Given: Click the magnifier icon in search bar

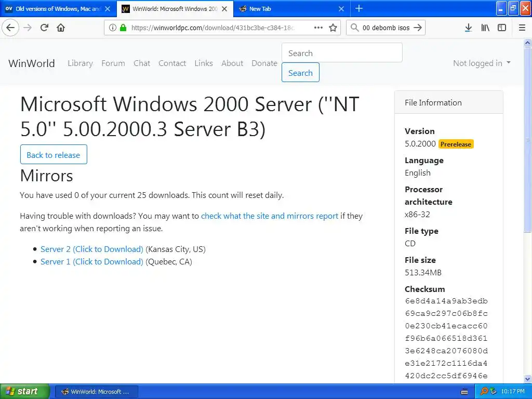Looking at the screenshot, I should (x=354, y=28).
